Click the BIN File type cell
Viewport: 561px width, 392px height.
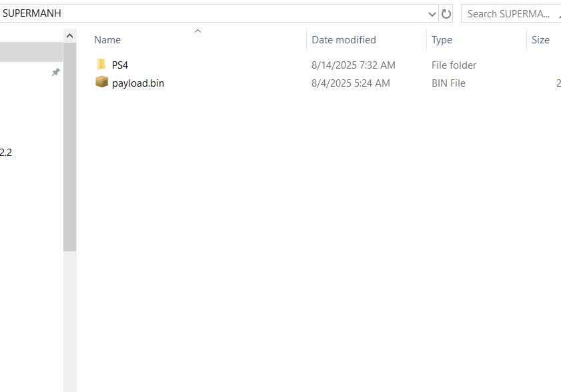click(448, 83)
